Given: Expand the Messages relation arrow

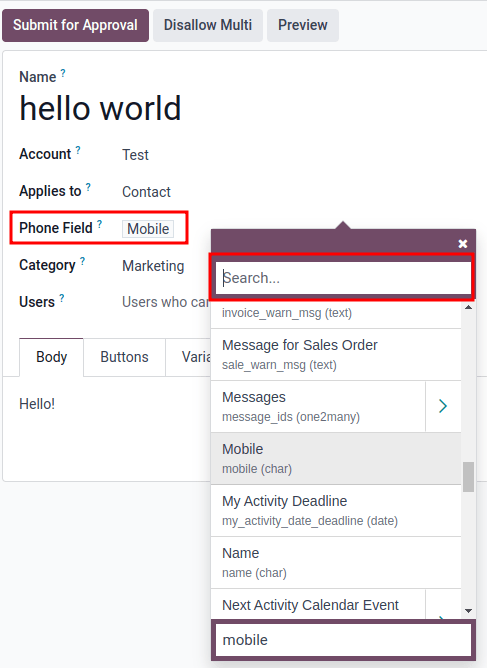Looking at the screenshot, I should (443, 406).
